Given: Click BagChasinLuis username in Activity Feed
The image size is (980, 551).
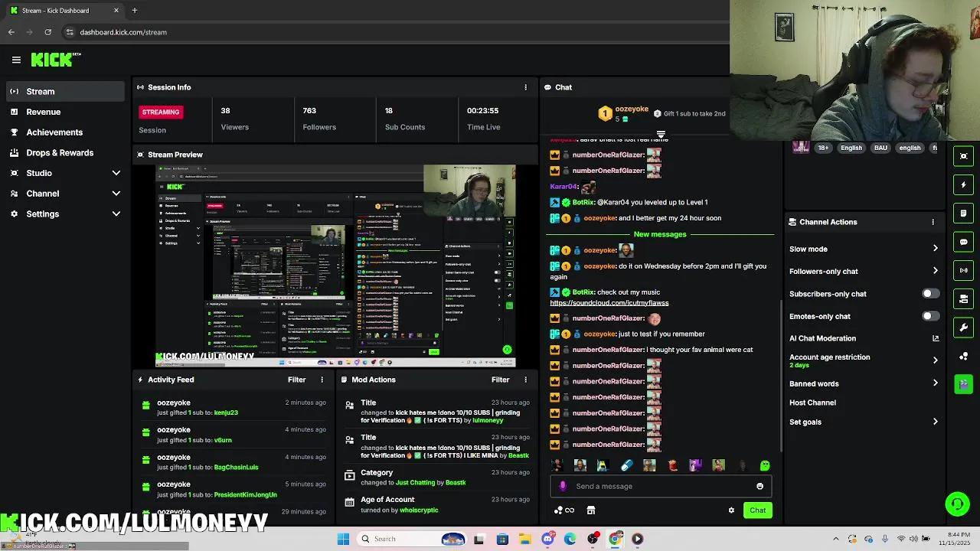Looking at the screenshot, I should tap(236, 467).
